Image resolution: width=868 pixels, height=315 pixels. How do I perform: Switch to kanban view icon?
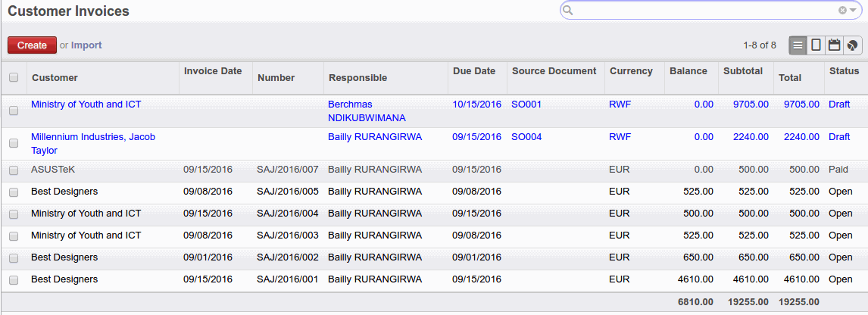[x=816, y=45]
